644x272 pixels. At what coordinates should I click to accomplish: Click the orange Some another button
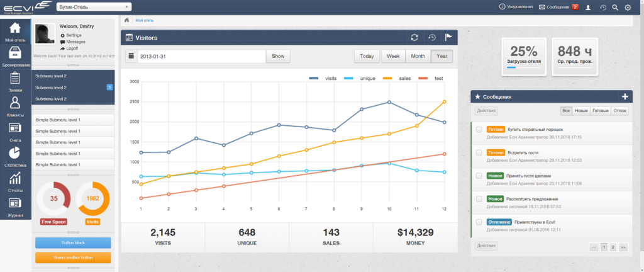pos(73,258)
